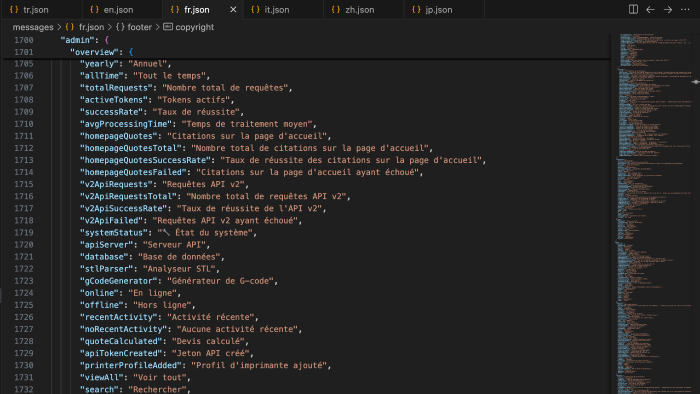Click the JSON braces icon on tr.json tab
This screenshot has height=394, width=700.
pyautogui.click(x=14, y=9)
